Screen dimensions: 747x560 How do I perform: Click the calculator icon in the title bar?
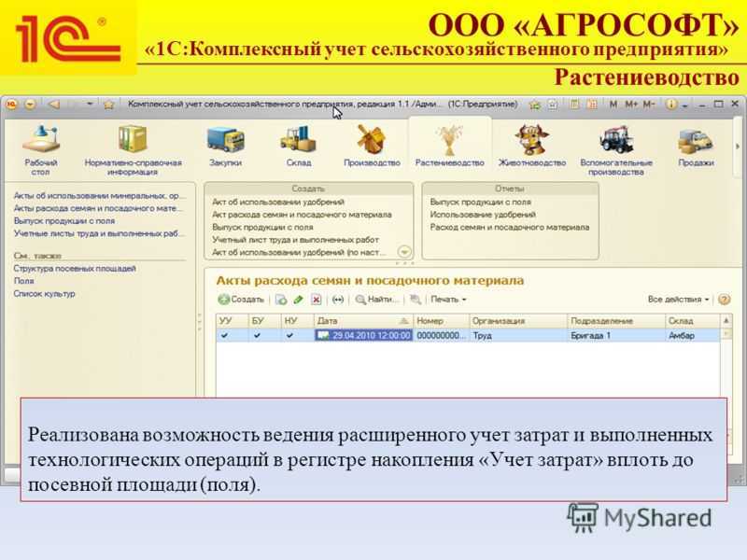pos(574,104)
